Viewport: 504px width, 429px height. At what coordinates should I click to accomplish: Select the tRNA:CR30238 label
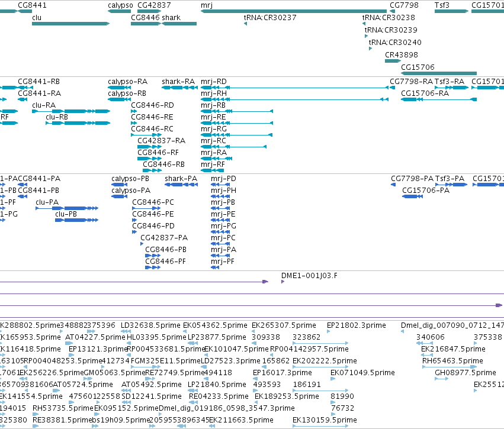389,18
